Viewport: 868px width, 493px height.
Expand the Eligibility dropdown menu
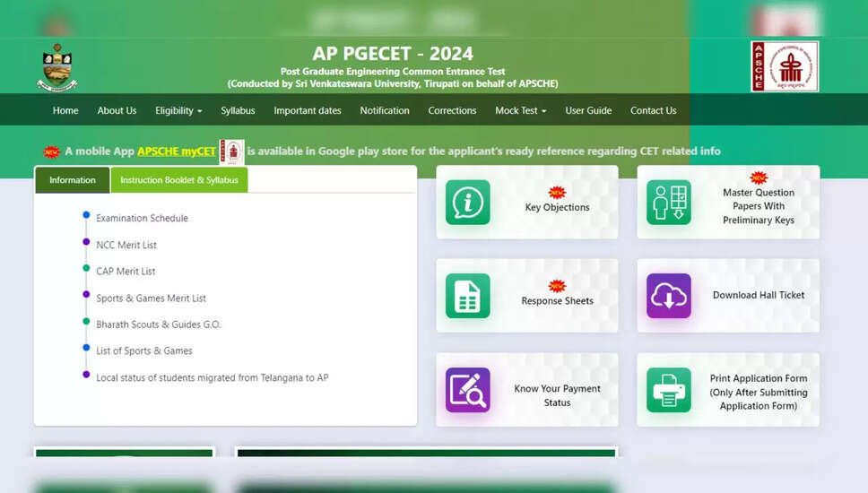178,110
